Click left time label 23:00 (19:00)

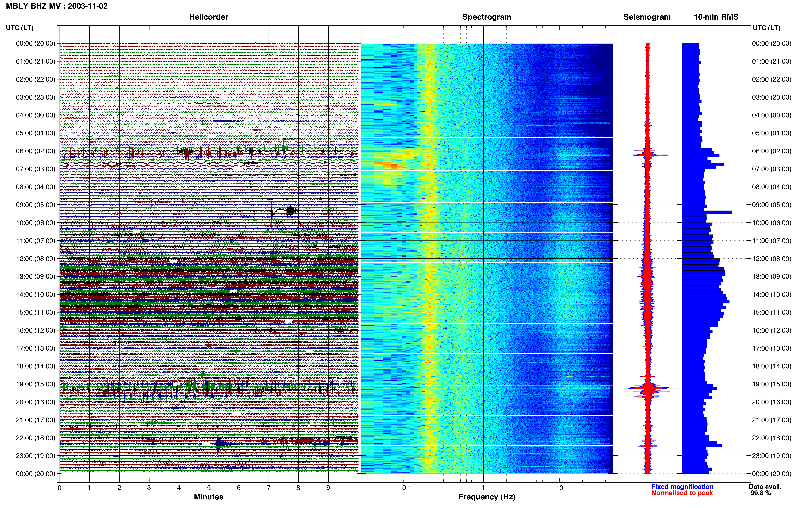coord(36,456)
